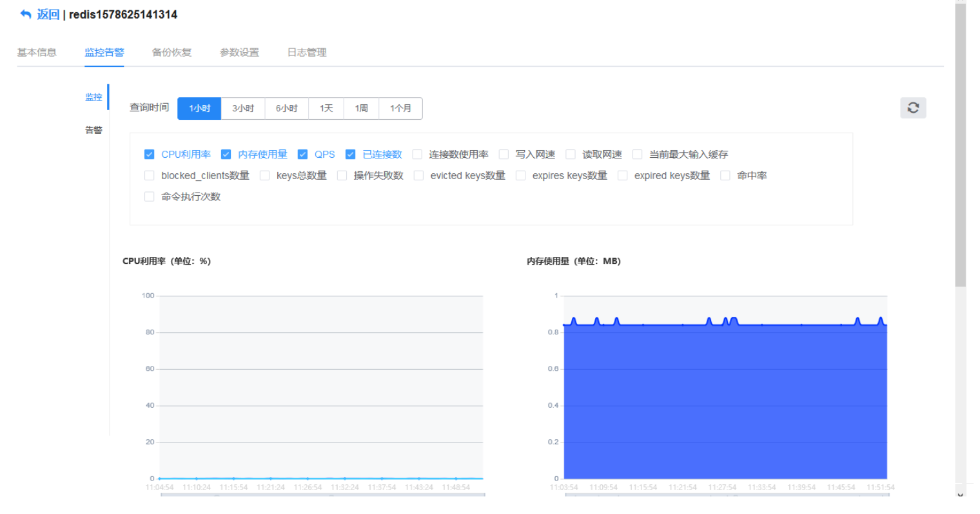
Task: Click the page vertical scrollbar
Action: coord(961,145)
